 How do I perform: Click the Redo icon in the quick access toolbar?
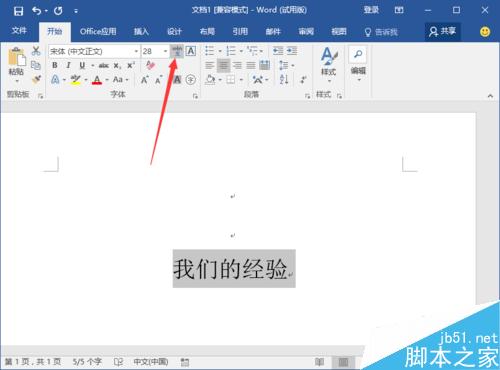58,11
